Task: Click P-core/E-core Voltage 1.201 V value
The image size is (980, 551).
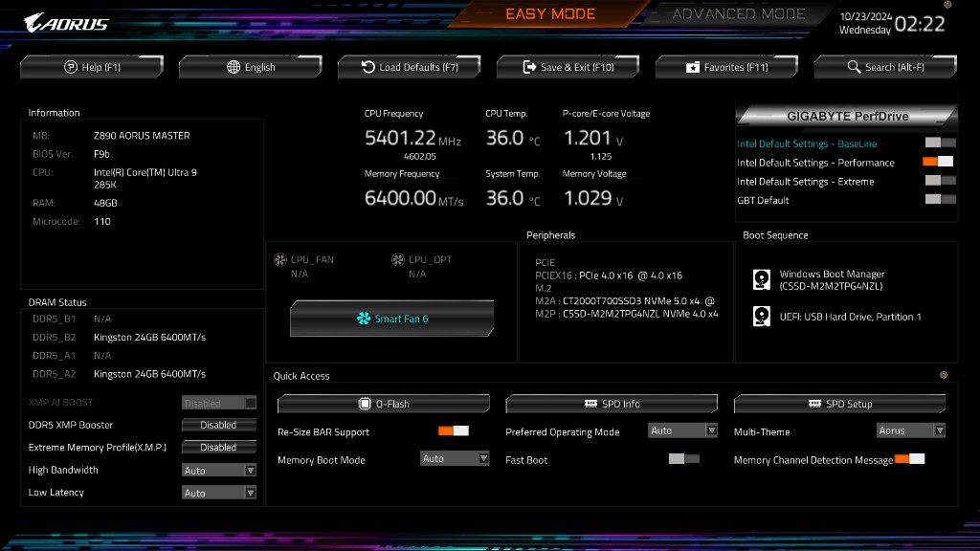Action: coord(593,138)
